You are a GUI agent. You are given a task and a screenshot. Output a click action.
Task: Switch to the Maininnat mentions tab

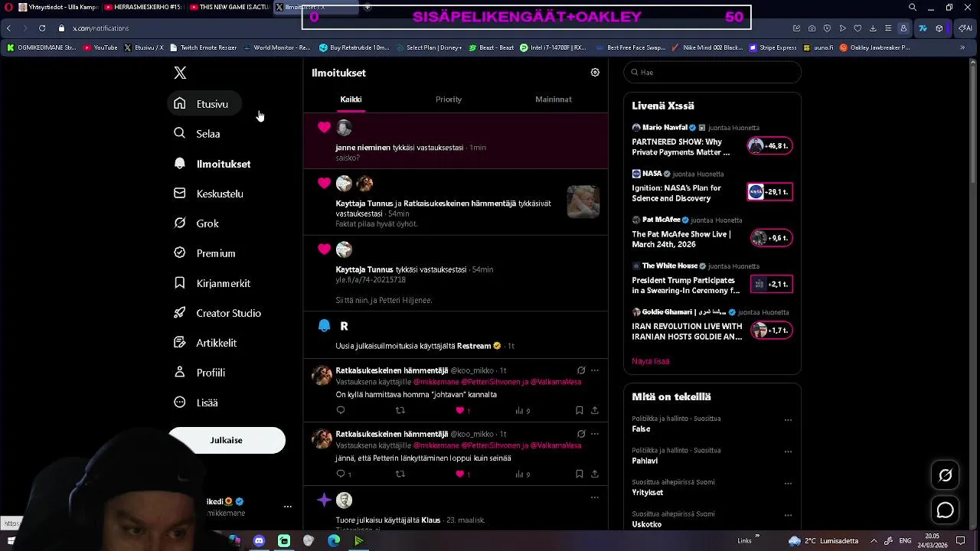point(554,99)
